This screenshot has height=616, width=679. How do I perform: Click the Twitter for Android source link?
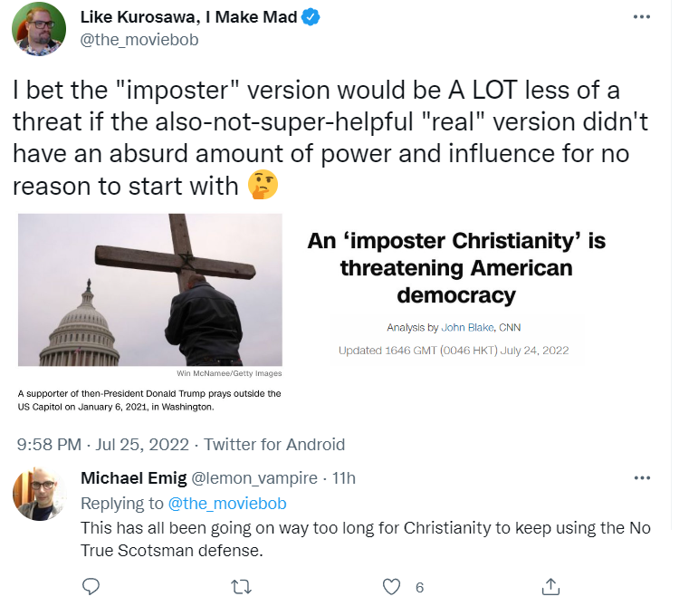[274, 444]
